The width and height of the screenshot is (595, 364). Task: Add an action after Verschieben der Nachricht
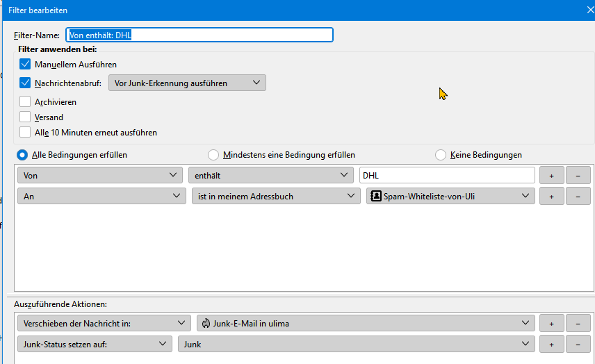pyautogui.click(x=551, y=323)
